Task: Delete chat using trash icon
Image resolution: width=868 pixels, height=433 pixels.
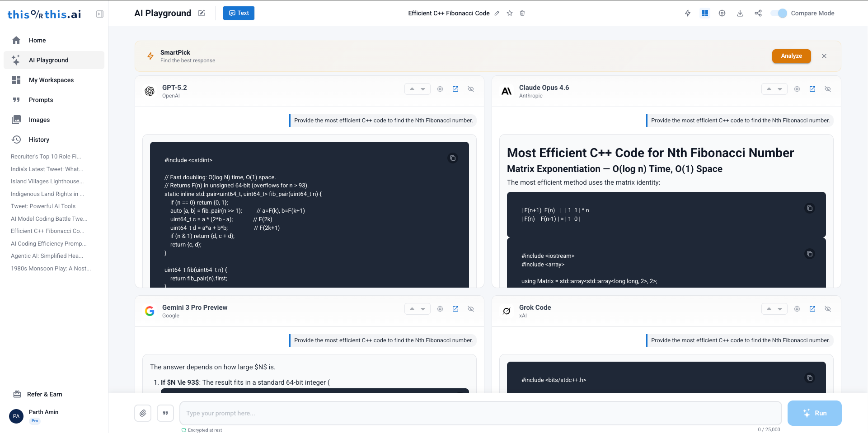Action: point(522,13)
